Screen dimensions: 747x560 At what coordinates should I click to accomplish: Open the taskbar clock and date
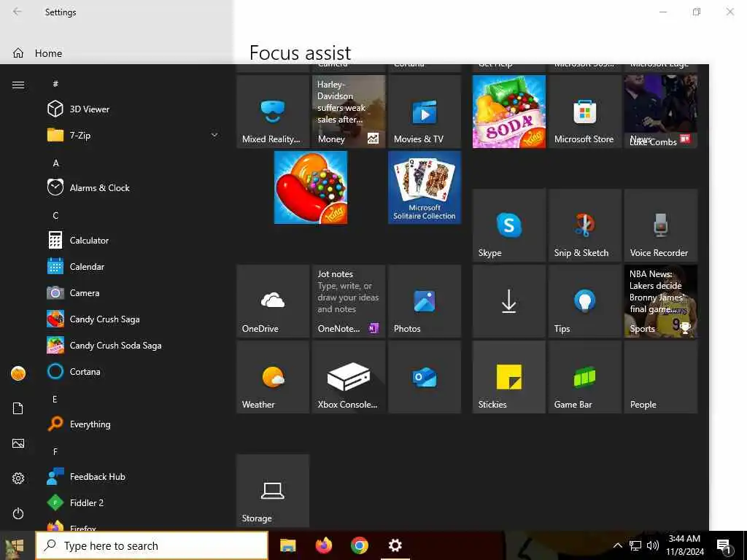tap(684, 545)
